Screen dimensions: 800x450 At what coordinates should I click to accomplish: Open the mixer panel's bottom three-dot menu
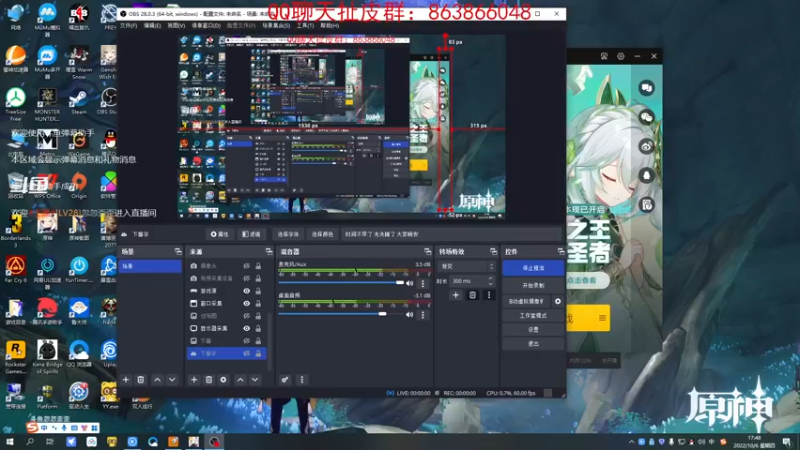click(x=302, y=380)
